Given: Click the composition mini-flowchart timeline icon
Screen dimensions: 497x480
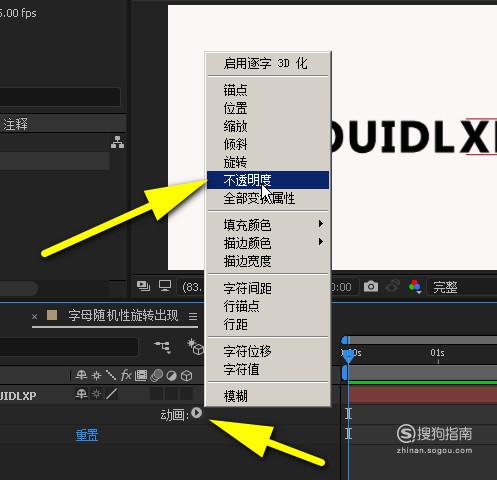Looking at the screenshot, I should pyautogui.click(x=162, y=347).
